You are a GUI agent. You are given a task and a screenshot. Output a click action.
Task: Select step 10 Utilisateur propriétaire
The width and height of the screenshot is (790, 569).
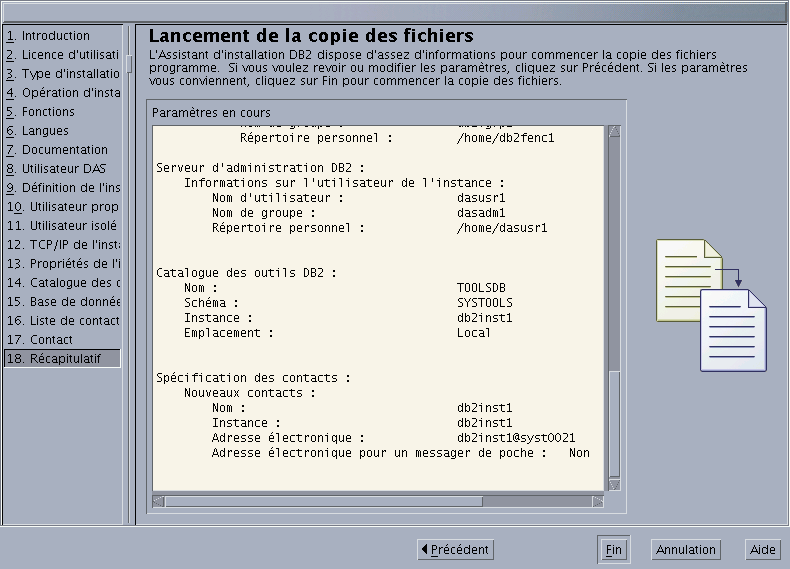pyautogui.click(x=62, y=207)
